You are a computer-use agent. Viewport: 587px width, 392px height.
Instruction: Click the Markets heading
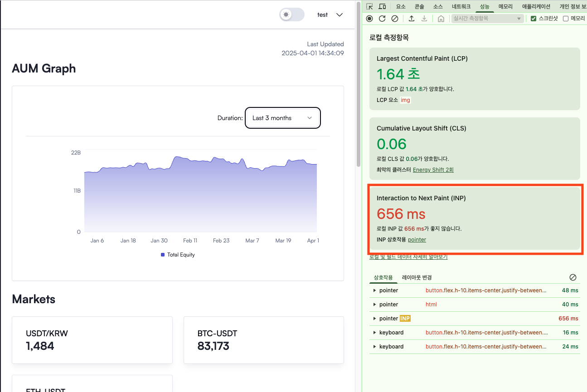[34, 299]
